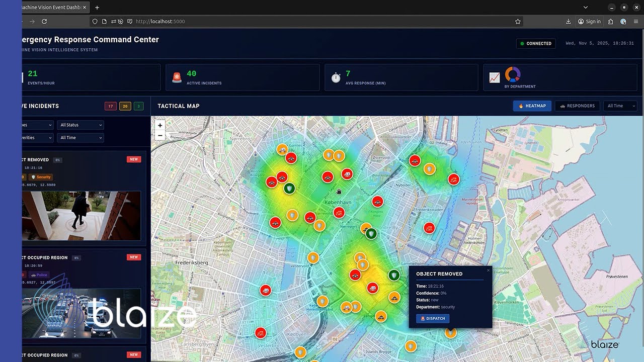Open the incidents panel All Time dropdown
Image resolution: width=644 pixels, height=362 pixels.
click(80, 138)
